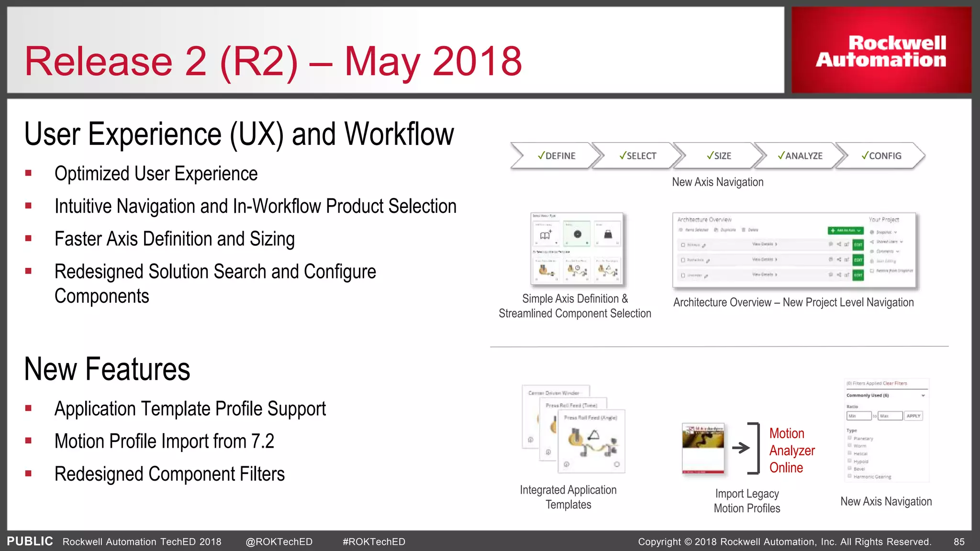Viewport: 980px width, 551px height.
Task: Click 'Motion Profile Import from 7.2' bullet
Action: tap(164, 441)
